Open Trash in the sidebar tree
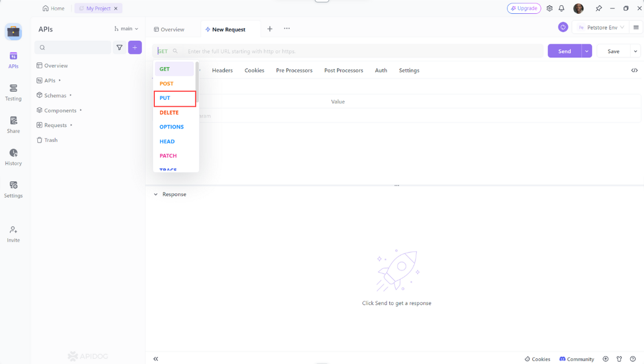 pos(47,140)
